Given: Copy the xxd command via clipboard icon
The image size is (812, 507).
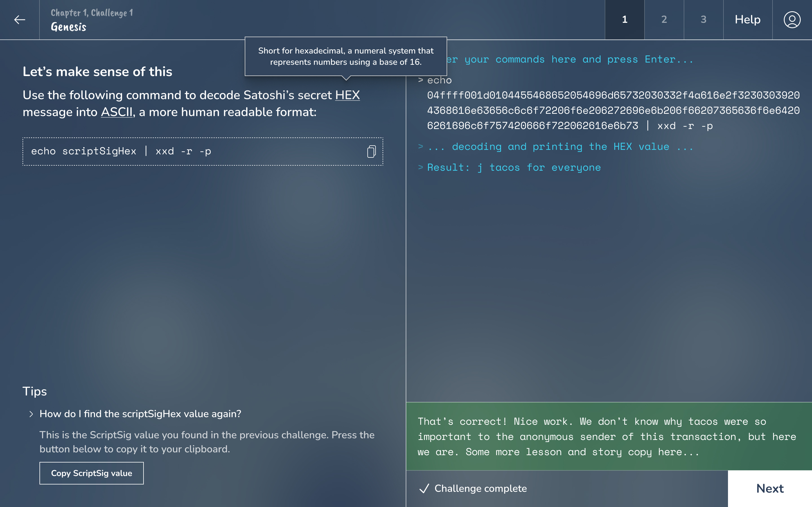Looking at the screenshot, I should point(371,152).
